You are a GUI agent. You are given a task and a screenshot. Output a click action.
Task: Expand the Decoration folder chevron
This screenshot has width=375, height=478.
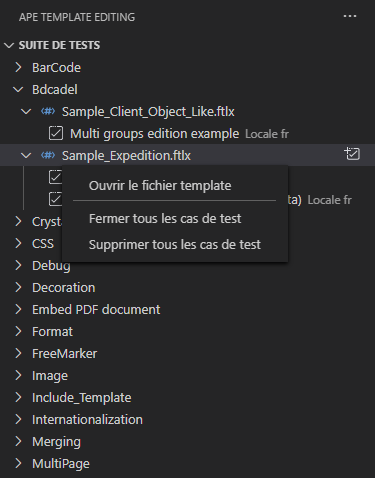18,287
